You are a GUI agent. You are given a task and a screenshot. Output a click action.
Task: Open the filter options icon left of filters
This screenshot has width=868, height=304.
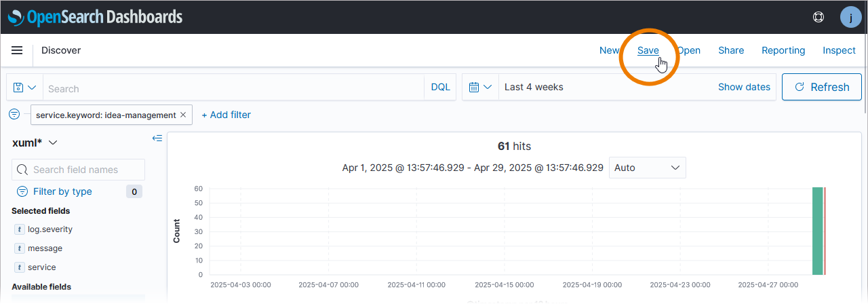[15, 115]
